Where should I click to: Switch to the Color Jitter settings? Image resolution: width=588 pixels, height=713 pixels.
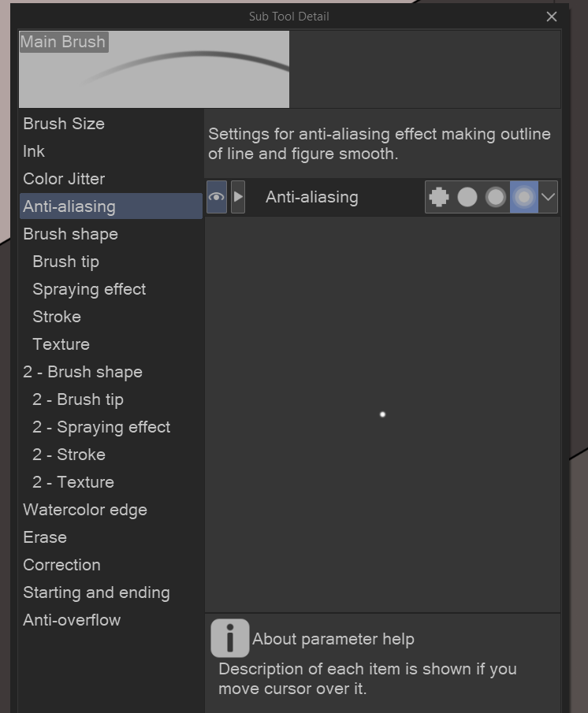tap(64, 179)
